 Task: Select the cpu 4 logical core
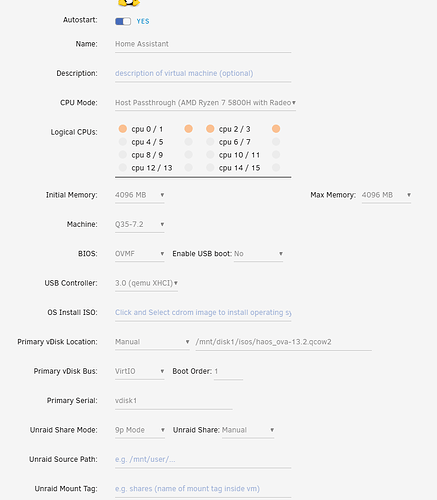pyautogui.click(x=123, y=142)
